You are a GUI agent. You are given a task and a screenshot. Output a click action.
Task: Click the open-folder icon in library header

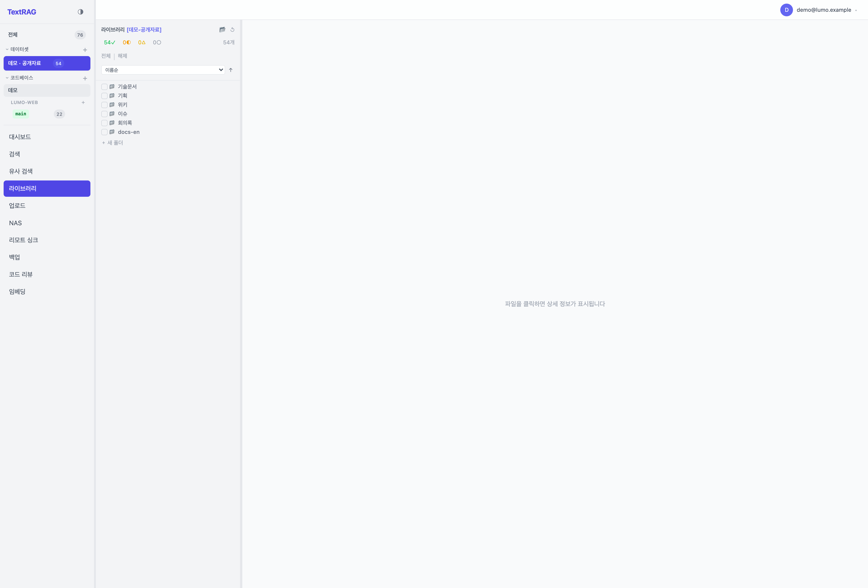coord(222,29)
